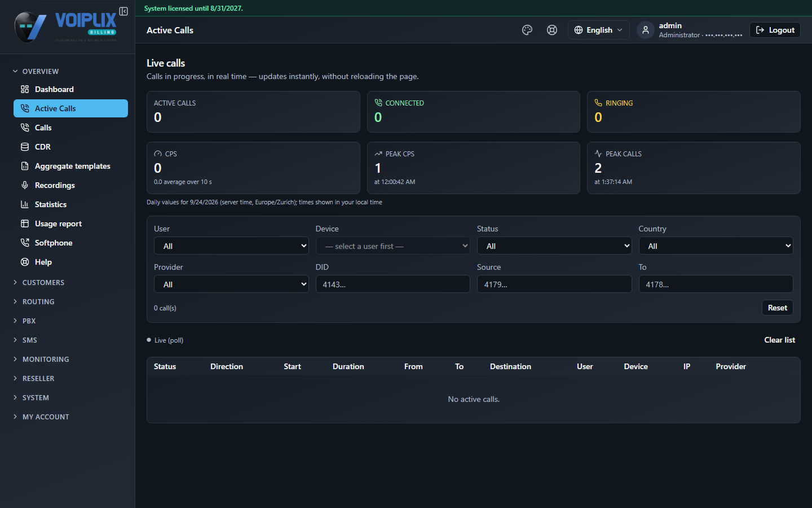Screen dimensions: 812x508
Task: Open Statistics label in sidebar
Action: (51, 204)
